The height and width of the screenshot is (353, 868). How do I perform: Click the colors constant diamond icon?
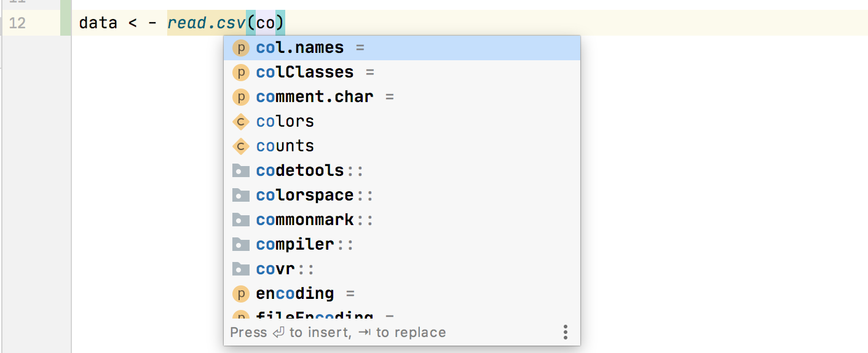[240, 122]
